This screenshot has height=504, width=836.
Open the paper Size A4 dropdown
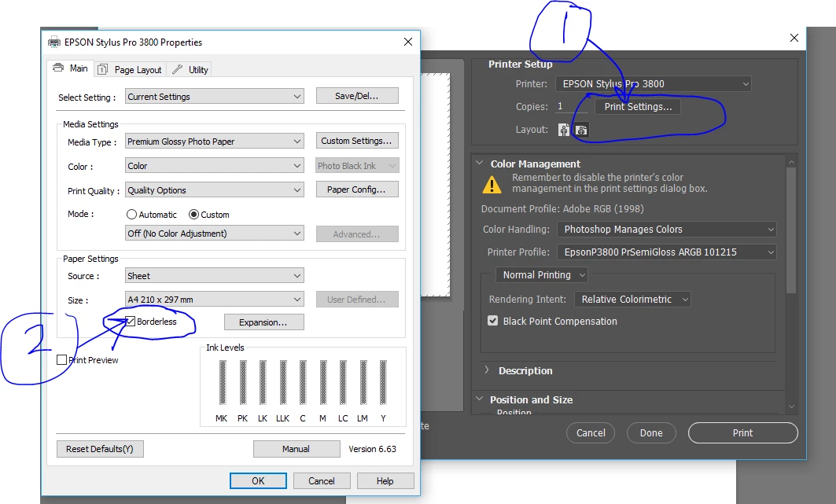click(215, 300)
